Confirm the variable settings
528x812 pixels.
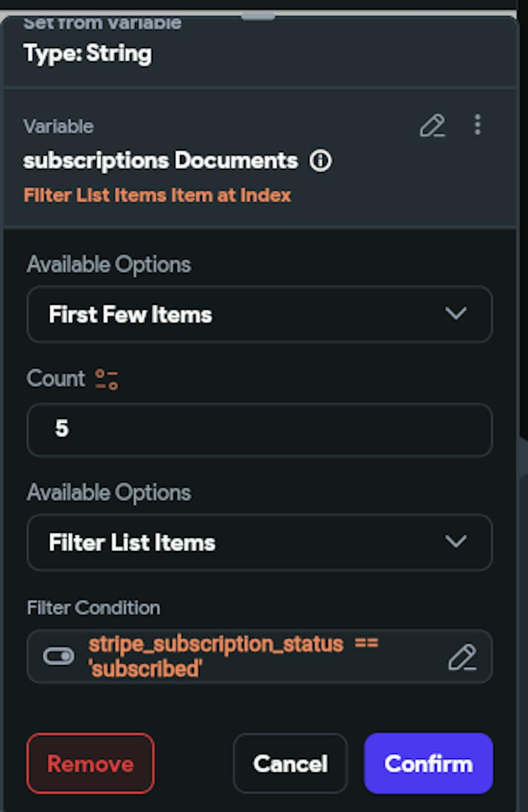pos(428,763)
